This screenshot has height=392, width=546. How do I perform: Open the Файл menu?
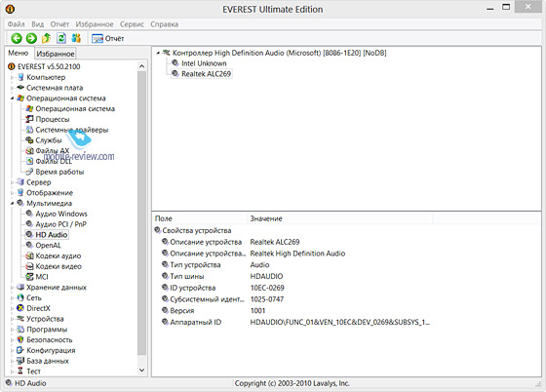click(16, 24)
